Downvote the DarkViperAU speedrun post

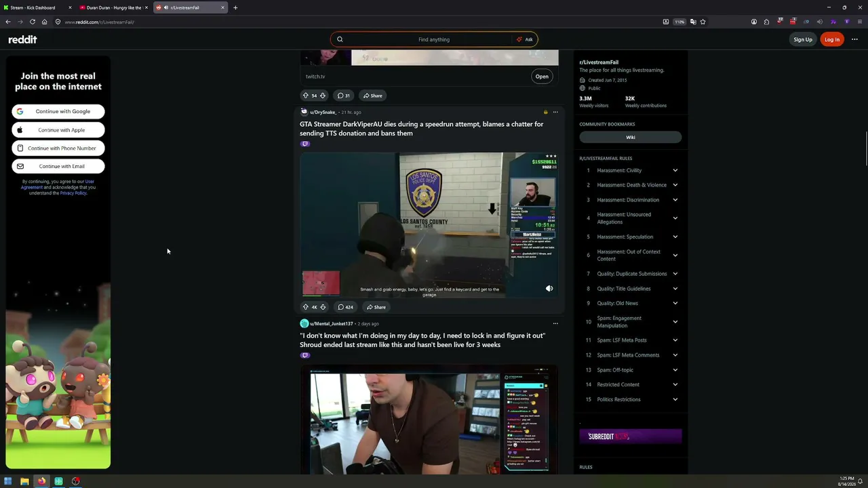click(x=323, y=307)
